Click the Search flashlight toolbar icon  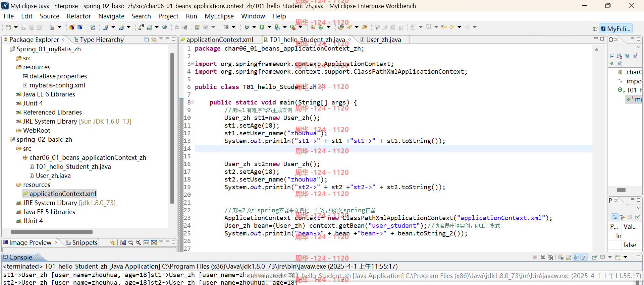(x=349, y=27)
